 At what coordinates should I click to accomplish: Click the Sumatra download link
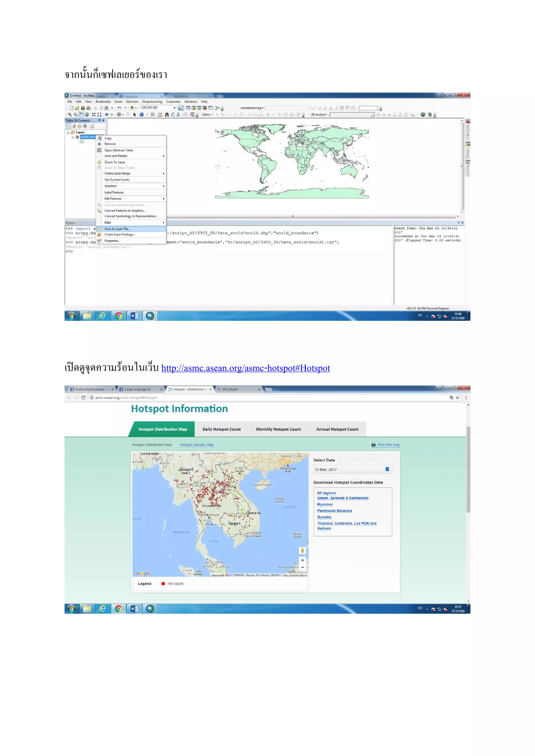pos(324,517)
